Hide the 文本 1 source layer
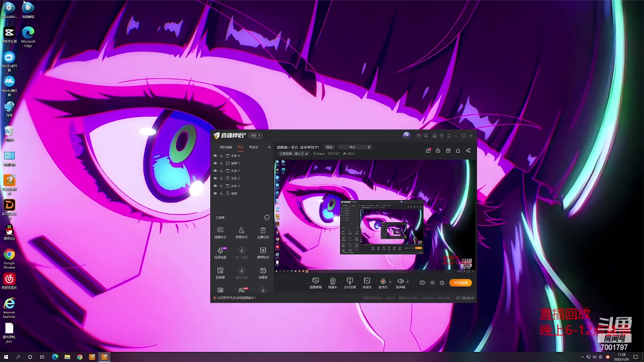The image size is (644, 362). pyautogui.click(x=215, y=171)
